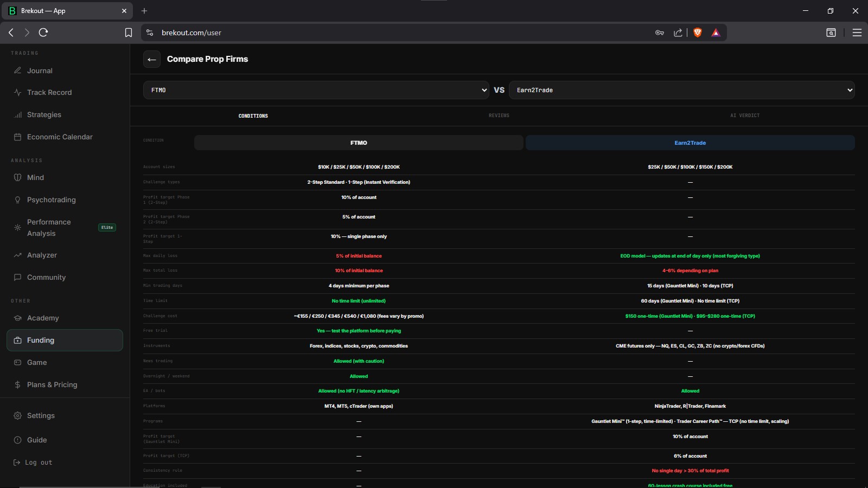Open Performance Analysis
Image resolution: width=868 pixels, height=488 pixels.
tap(65, 228)
